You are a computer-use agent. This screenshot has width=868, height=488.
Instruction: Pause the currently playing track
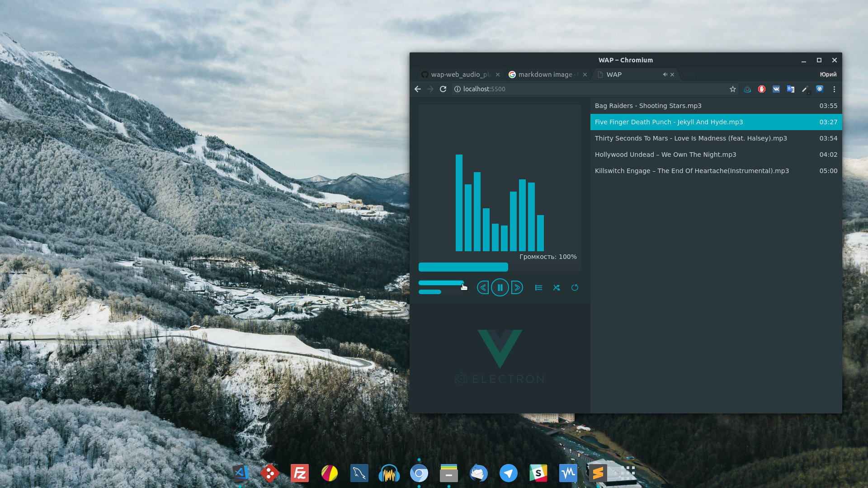click(500, 288)
